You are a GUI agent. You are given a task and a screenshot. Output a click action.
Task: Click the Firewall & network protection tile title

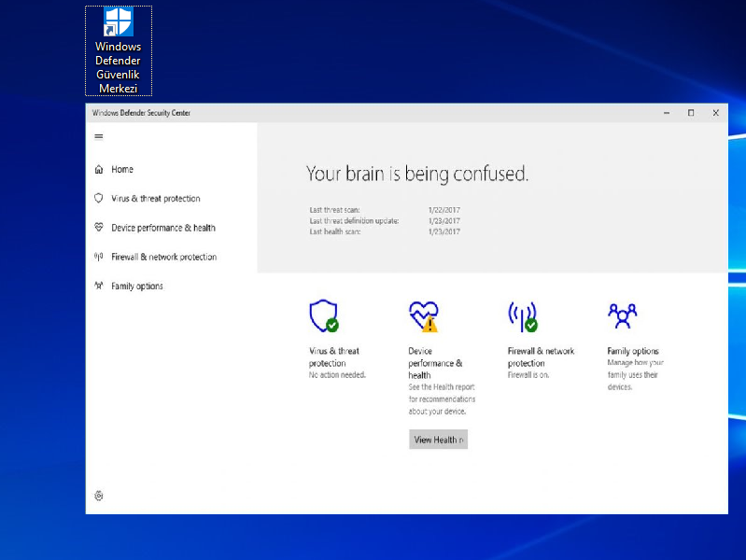coord(541,357)
